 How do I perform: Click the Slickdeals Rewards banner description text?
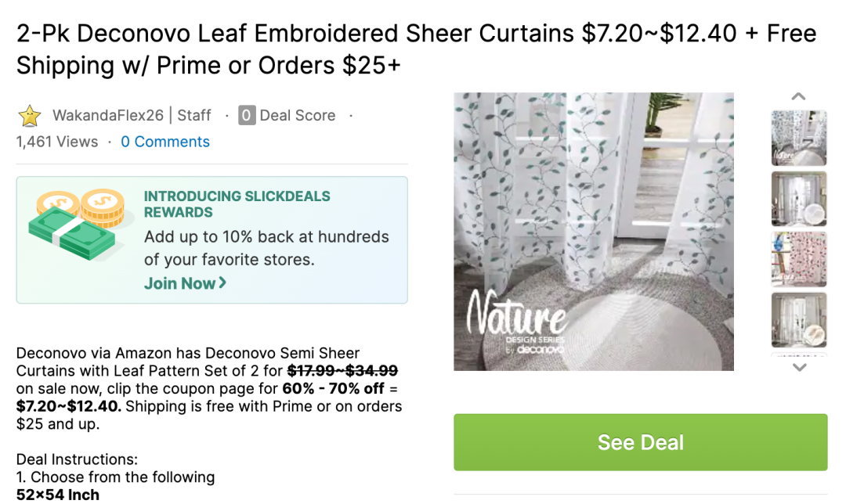tap(266, 248)
